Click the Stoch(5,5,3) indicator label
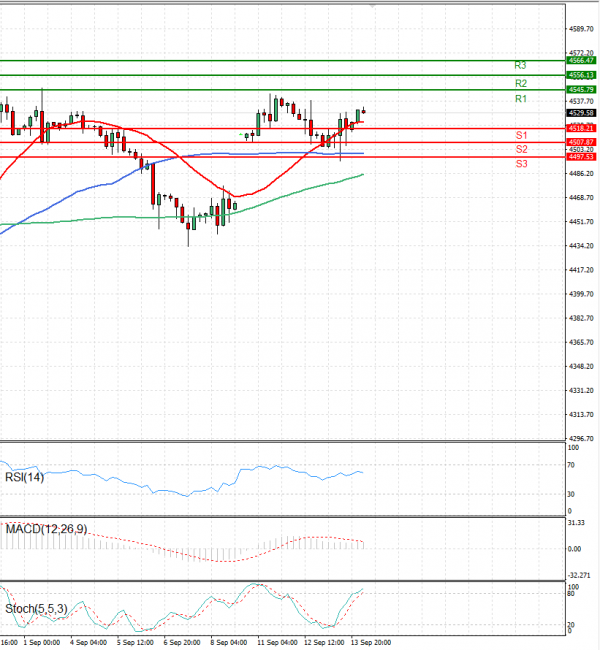Viewport: 600px width, 650px height. point(36,609)
